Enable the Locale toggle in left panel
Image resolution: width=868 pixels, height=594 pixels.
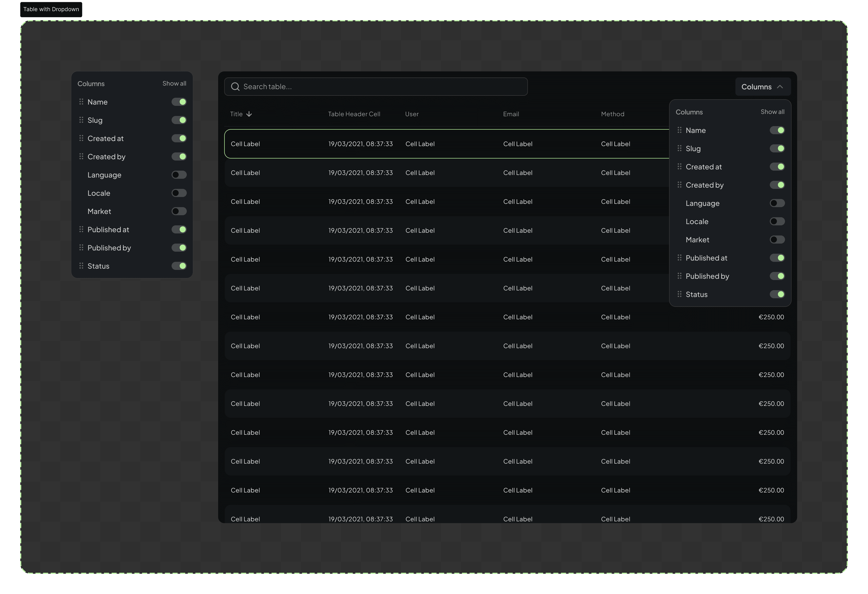tap(179, 193)
